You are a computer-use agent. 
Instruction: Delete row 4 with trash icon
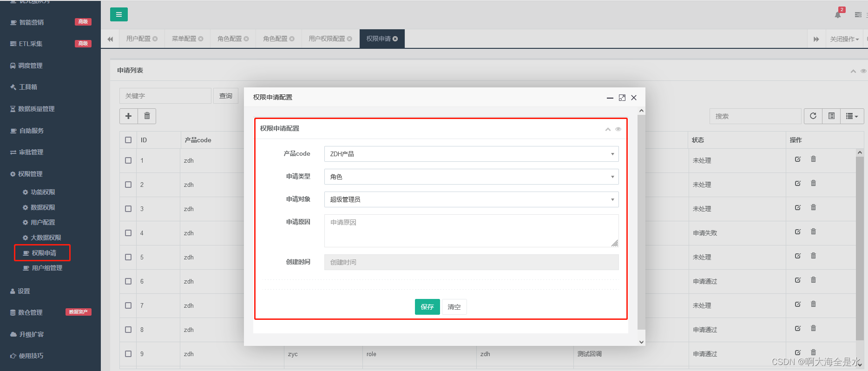click(x=813, y=232)
